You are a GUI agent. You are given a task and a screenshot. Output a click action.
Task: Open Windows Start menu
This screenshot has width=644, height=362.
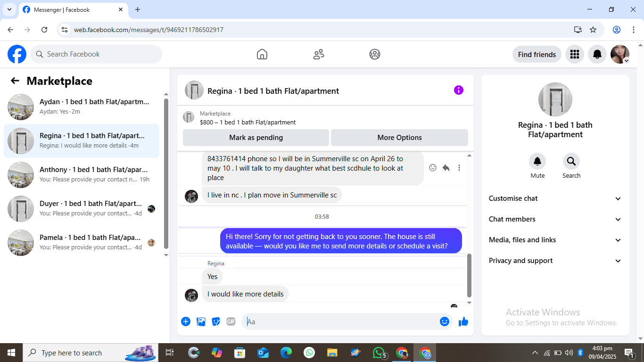11,353
